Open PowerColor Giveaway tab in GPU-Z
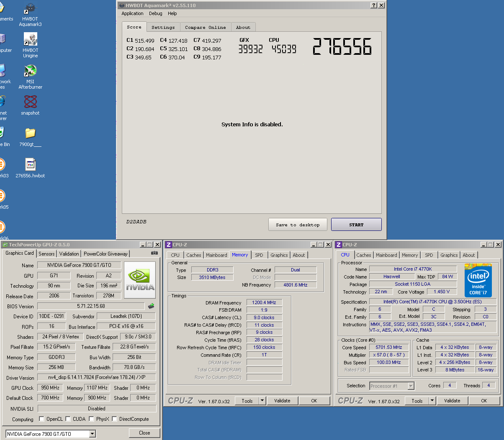 pos(105,254)
